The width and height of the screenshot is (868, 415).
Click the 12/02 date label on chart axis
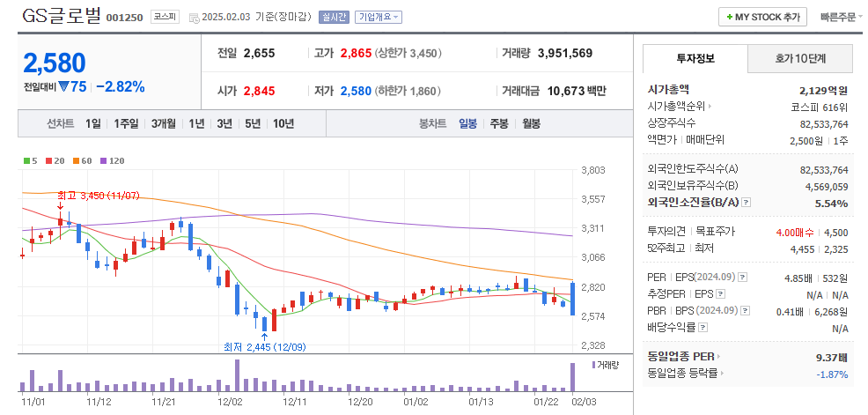[231, 401]
